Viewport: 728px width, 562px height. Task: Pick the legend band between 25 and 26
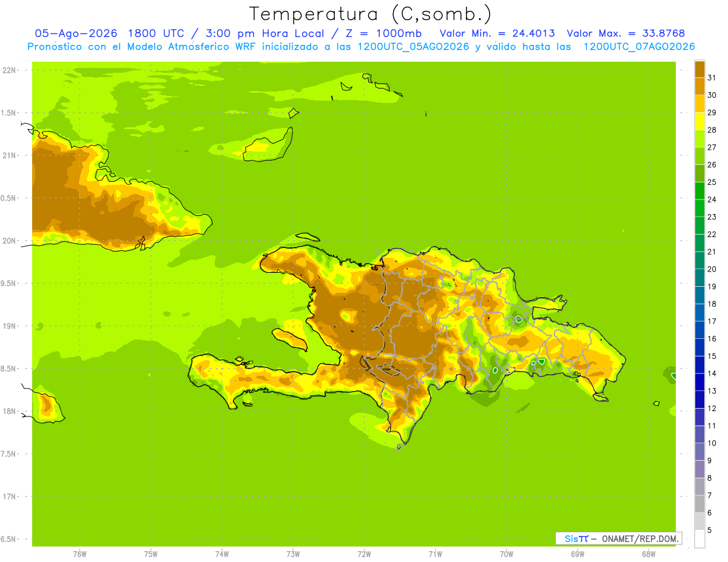pyautogui.click(x=699, y=173)
